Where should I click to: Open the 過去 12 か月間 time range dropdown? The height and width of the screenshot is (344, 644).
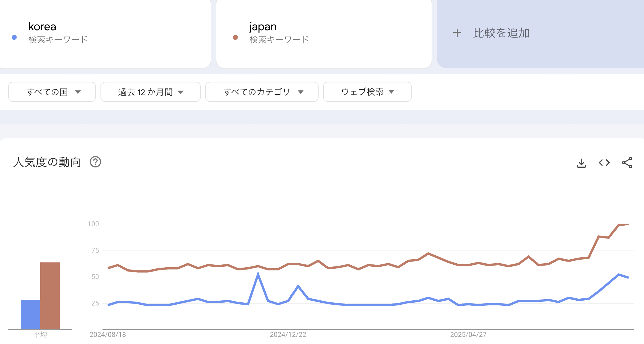pos(150,92)
